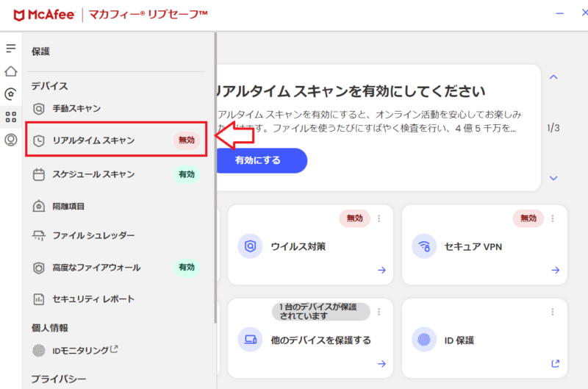Viewport: 588px width, 389px height.
Task: Go to the Home icon in sidebar
Action: [11, 71]
